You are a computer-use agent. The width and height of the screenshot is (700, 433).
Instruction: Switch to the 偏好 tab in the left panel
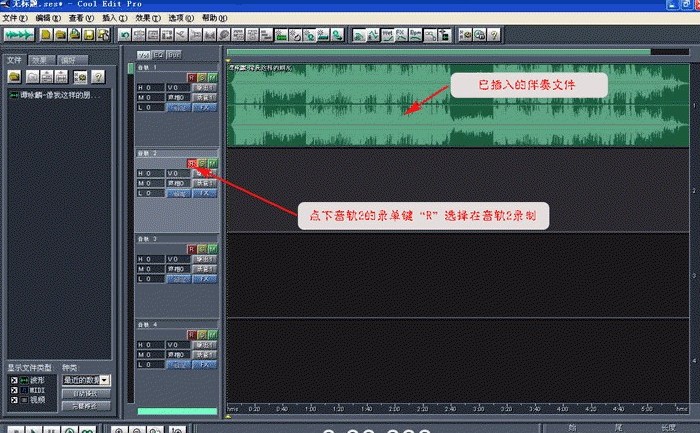click(72, 60)
